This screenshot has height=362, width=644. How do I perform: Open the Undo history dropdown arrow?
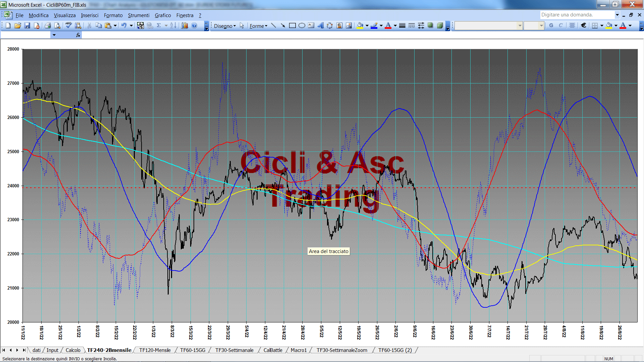click(x=131, y=25)
